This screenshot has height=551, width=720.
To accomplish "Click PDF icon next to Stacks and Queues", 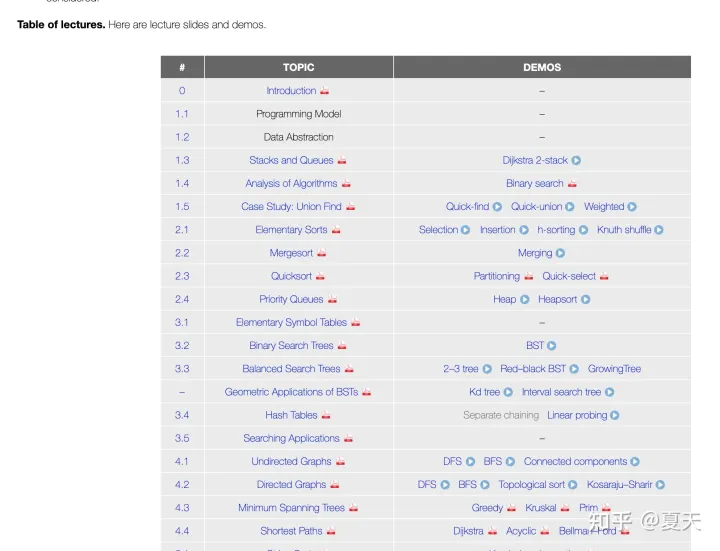I will [x=342, y=160].
